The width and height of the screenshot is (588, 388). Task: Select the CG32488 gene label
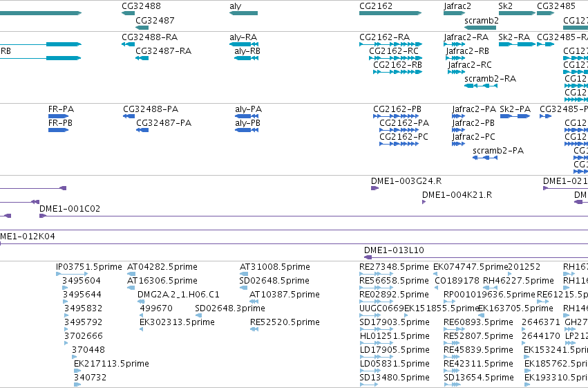[x=141, y=6]
